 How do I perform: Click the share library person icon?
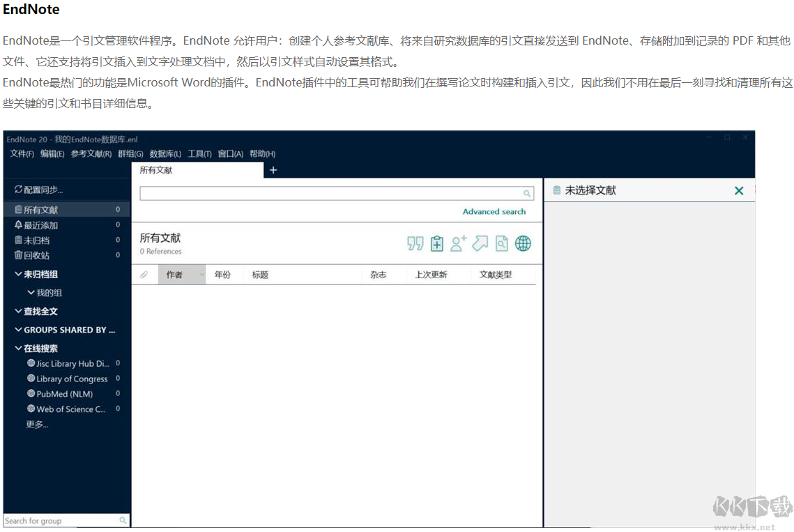[x=458, y=243]
